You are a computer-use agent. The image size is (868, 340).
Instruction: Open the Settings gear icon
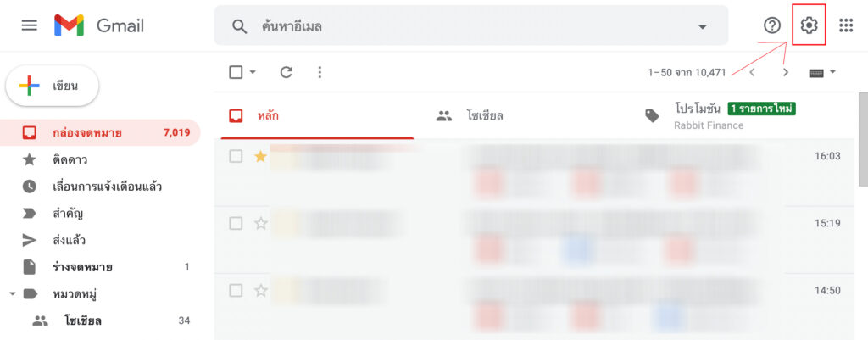[x=809, y=25]
